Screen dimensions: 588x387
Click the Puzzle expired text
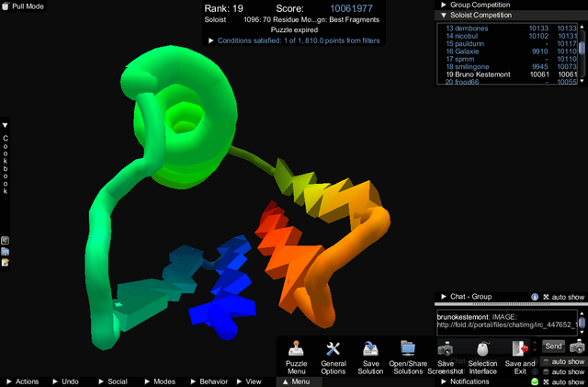click(x=294, y=29)
